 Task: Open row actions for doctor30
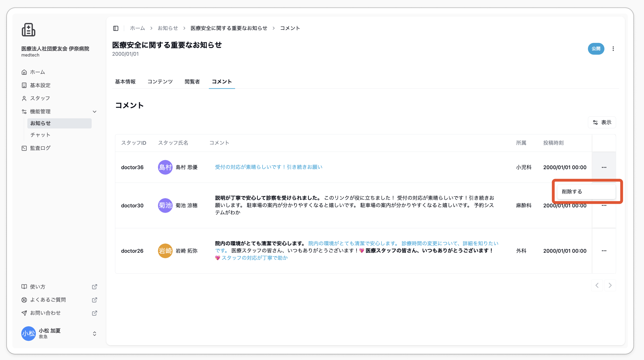coord(604,206)
